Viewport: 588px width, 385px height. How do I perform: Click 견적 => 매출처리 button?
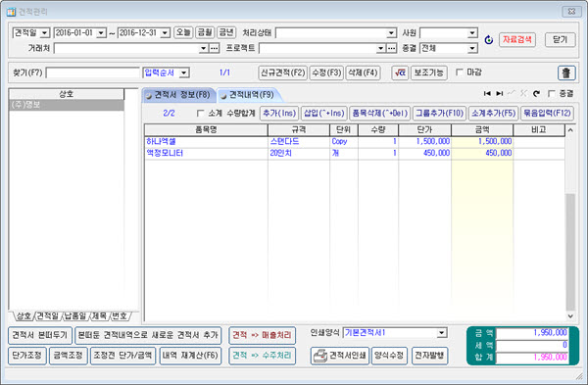tap(262, 335)
